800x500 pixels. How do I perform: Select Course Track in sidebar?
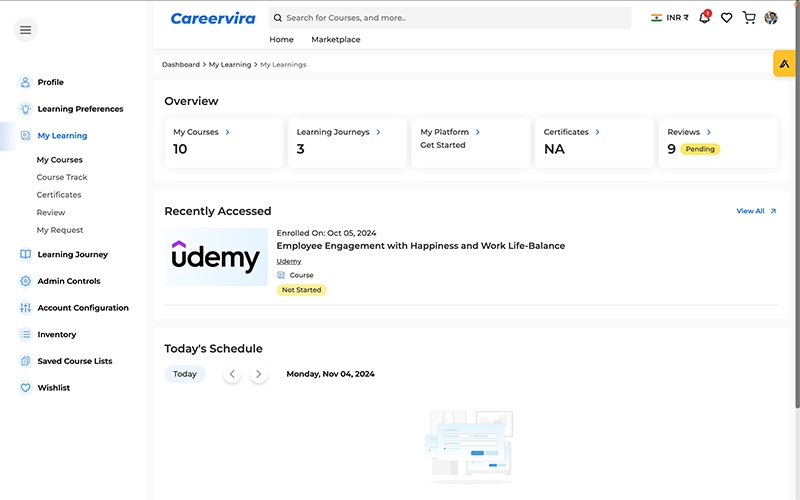tap(62, 177)
